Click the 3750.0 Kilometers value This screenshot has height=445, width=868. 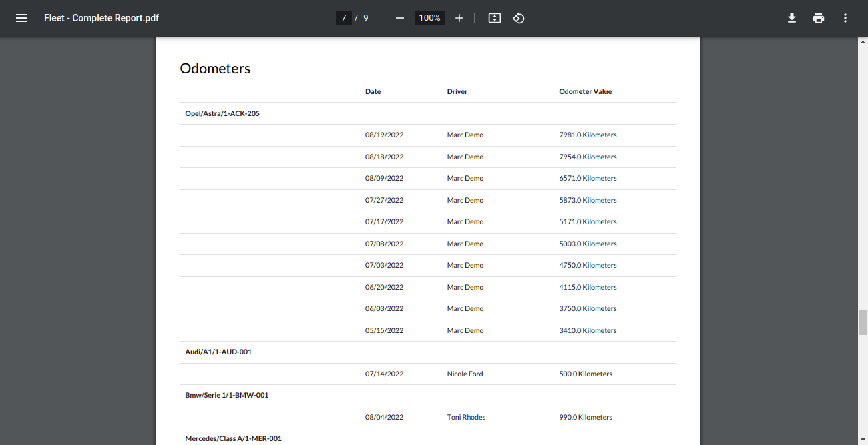[x=588, y=308]
